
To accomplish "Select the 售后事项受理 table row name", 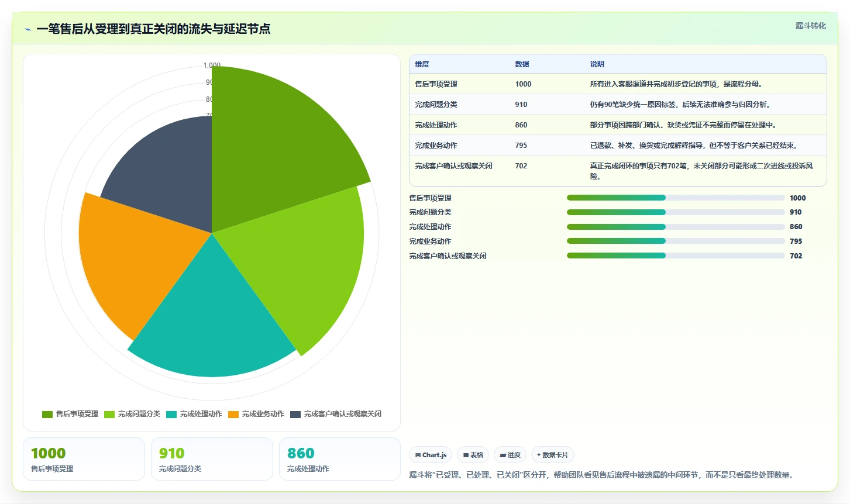I will point(436,84).
